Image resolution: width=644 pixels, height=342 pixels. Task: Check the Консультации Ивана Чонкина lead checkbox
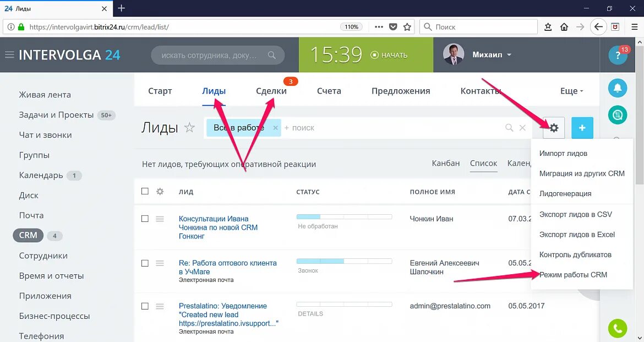[x=145, y=219]
